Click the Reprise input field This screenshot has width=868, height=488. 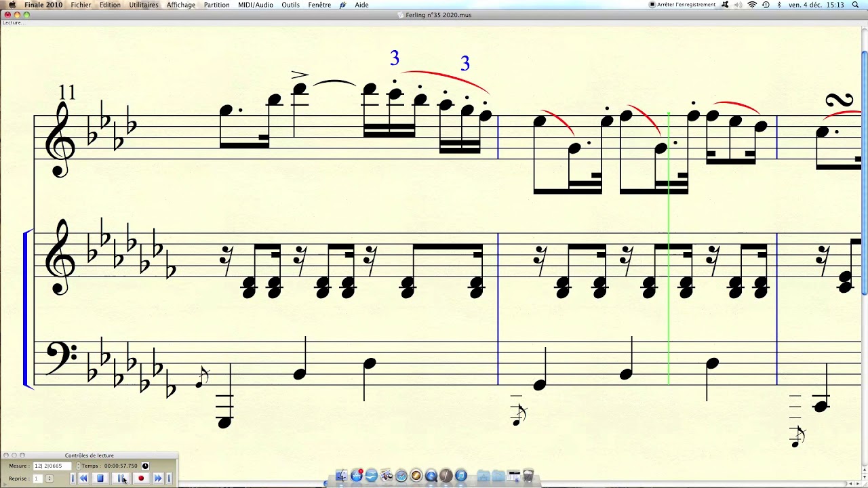point(38,479)
